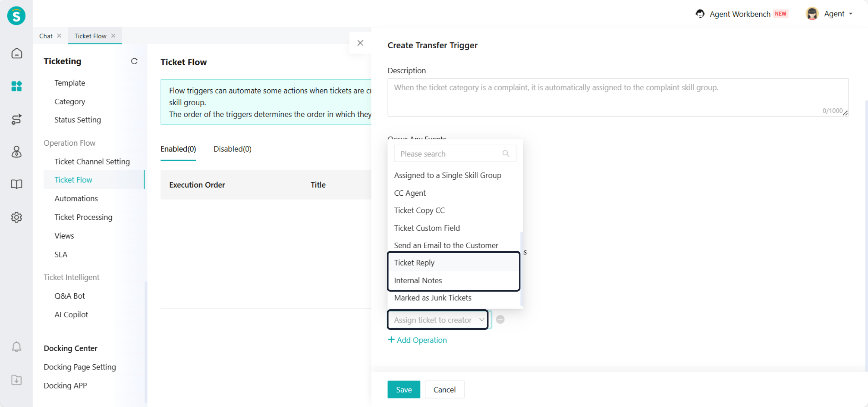Image resolution: width=868 pixels, height=407 pixels.
Task: Switch to the Chat tab
Action: [46, 36]
